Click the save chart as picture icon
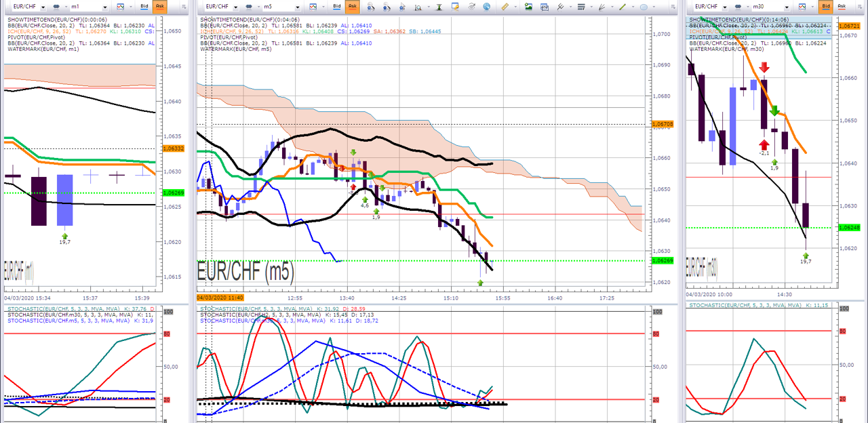Screen dimensions: 868x423 point(528,6)
